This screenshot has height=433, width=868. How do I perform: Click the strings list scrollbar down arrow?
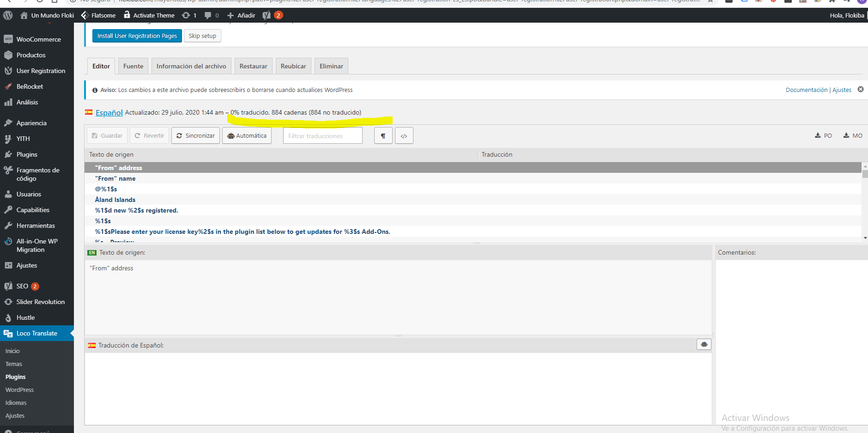pyautogui.click(x=865, y=238)
